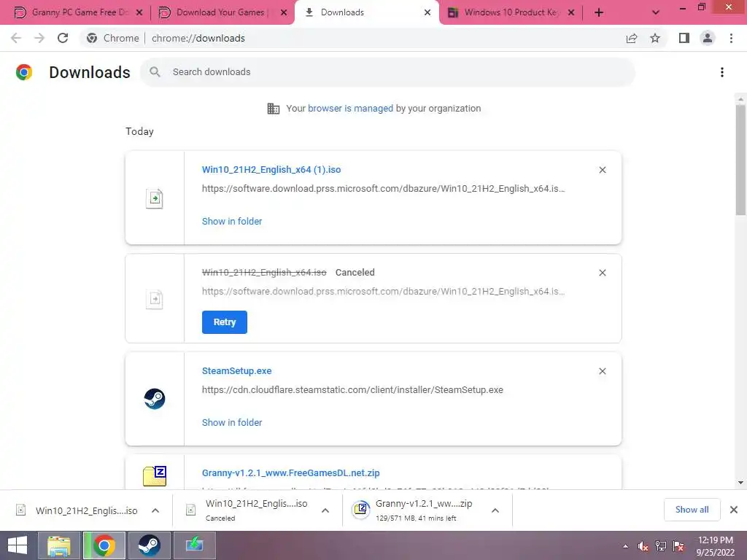Image resolution: width=747 pixels, height=560 pixels.
Task: Click the file icon of Win10_21H2_English_x64 (1).iso
Action: point(155,198)
